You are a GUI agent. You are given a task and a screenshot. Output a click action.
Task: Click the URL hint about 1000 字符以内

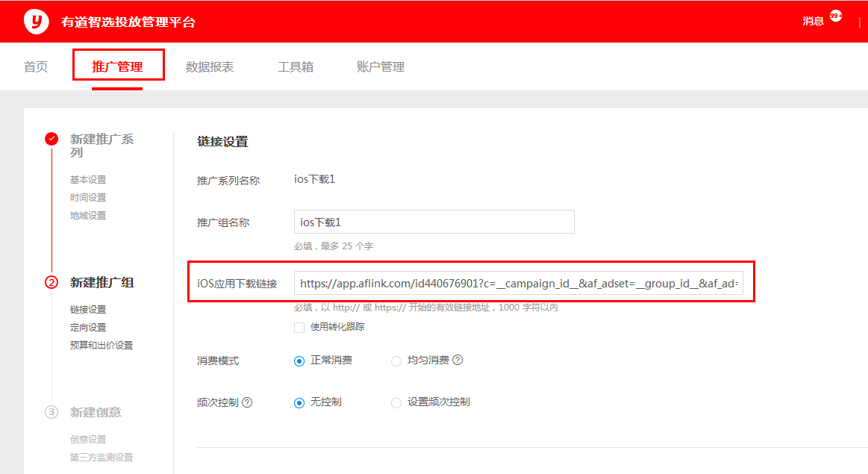click(x=425, y=308)
